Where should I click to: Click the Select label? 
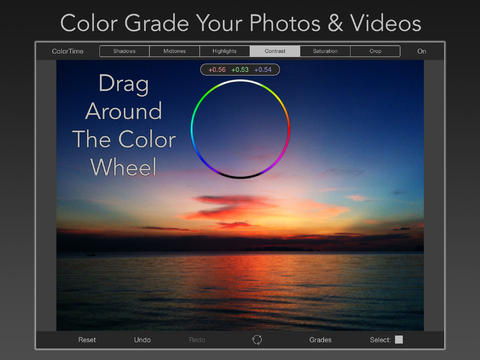pos(380,340)
